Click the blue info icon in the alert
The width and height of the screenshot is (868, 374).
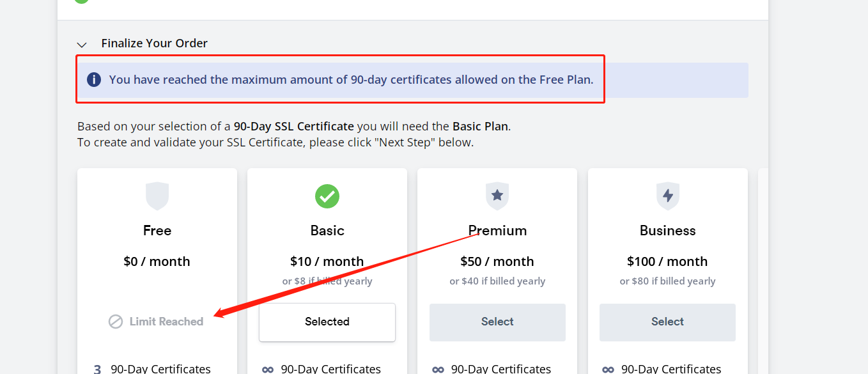click(x=94, y=80)
